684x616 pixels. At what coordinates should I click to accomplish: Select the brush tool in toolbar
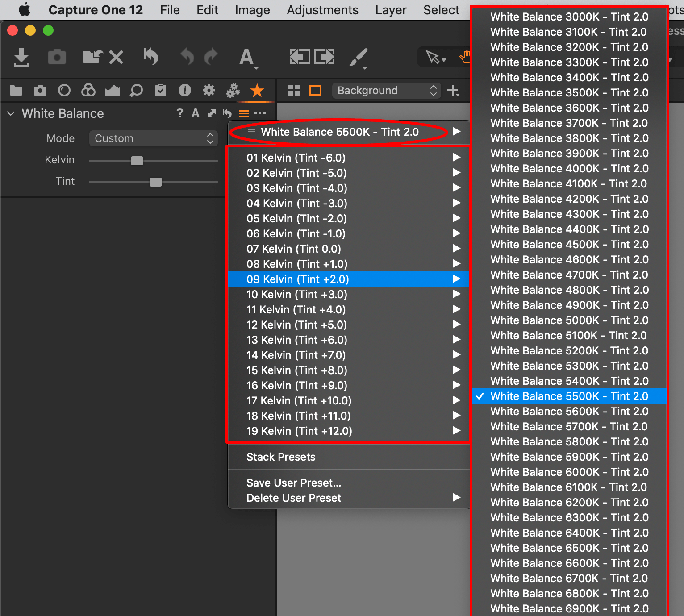[359, 58]
